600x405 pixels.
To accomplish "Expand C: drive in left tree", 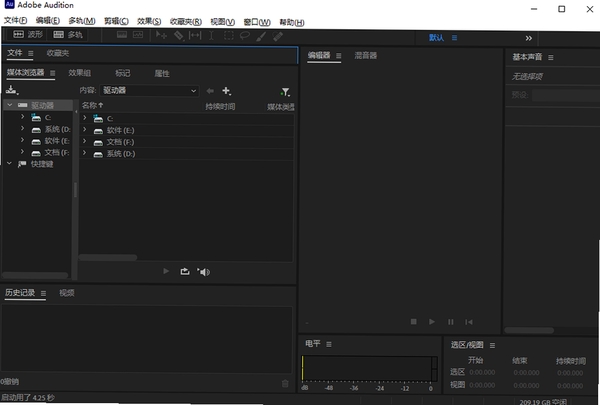I will coord(23,116).
